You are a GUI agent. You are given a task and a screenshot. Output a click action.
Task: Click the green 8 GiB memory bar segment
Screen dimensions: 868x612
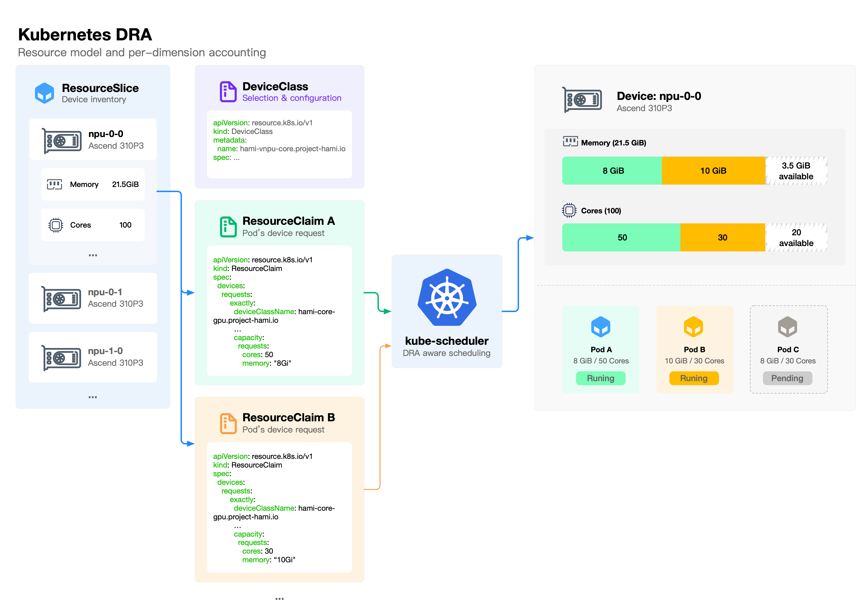(612, 171)
